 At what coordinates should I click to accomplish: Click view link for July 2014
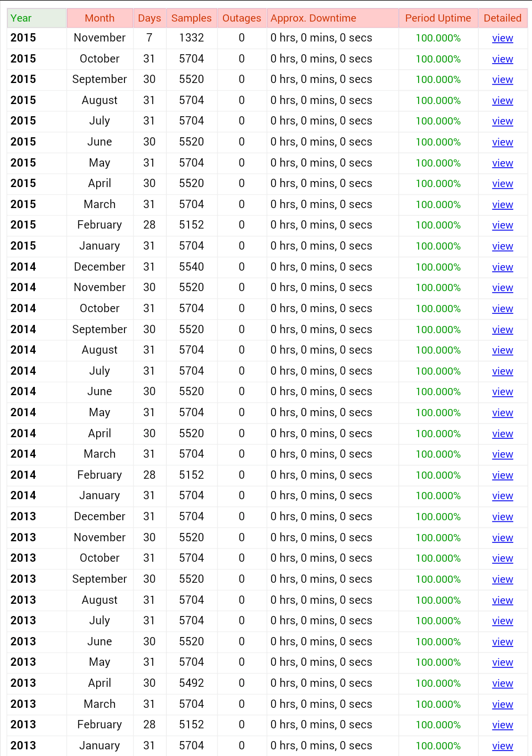tap(502, 371)
